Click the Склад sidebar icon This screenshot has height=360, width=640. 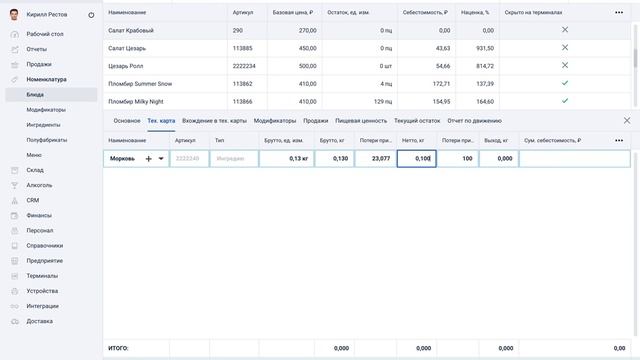coord(15,170)
